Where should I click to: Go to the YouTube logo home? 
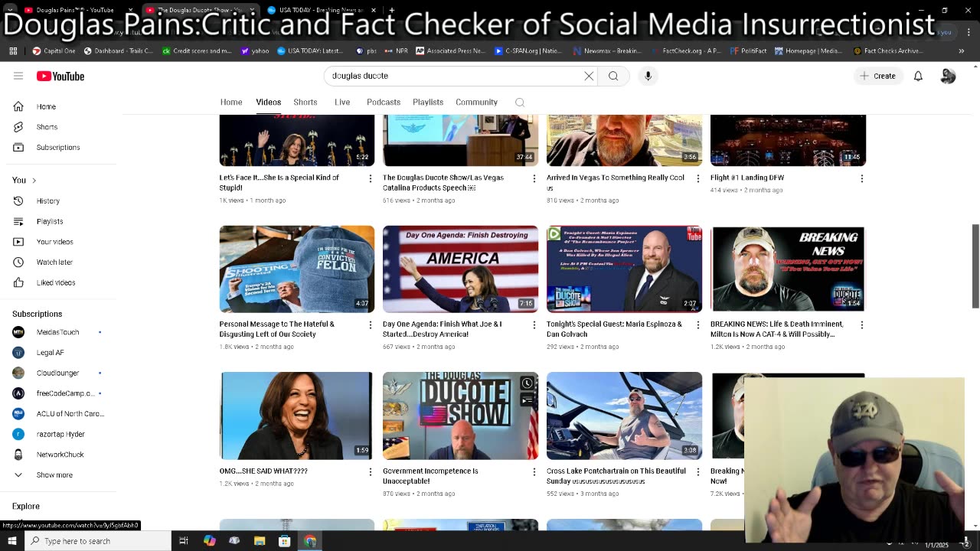(60, 76)
